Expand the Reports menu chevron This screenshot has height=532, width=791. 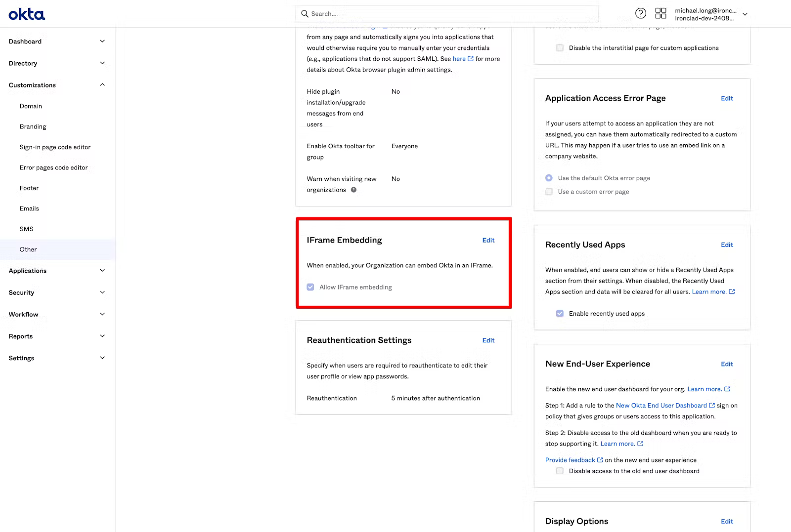102,336
